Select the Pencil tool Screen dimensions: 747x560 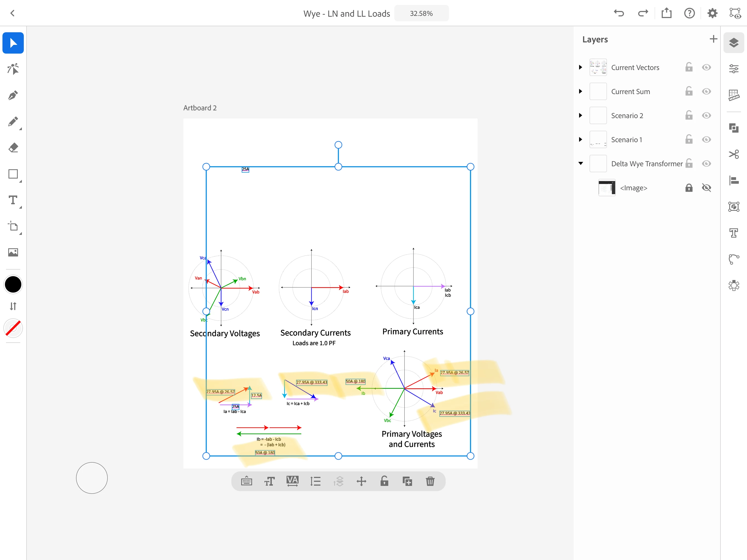tap(13, 122)
